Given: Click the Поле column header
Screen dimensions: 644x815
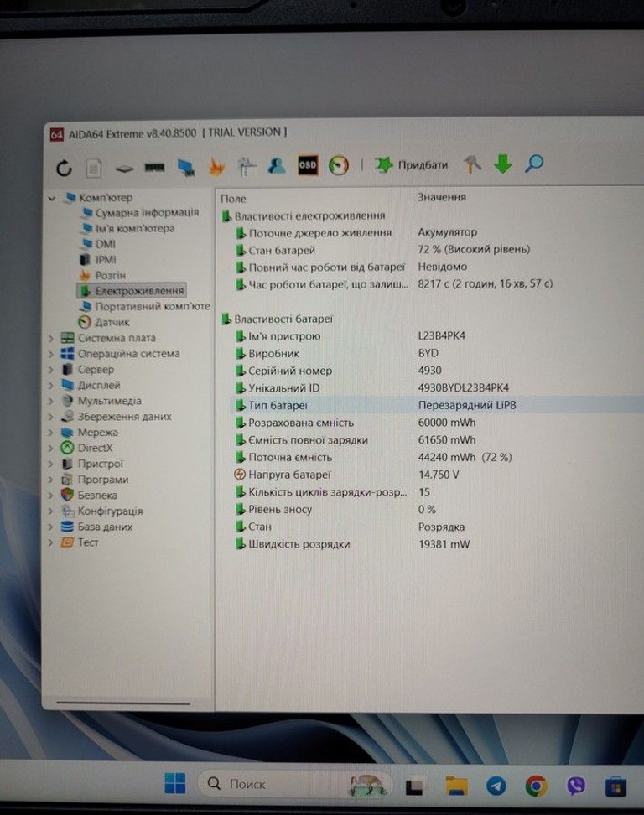Looking at the screenshot, I should 233,199.
